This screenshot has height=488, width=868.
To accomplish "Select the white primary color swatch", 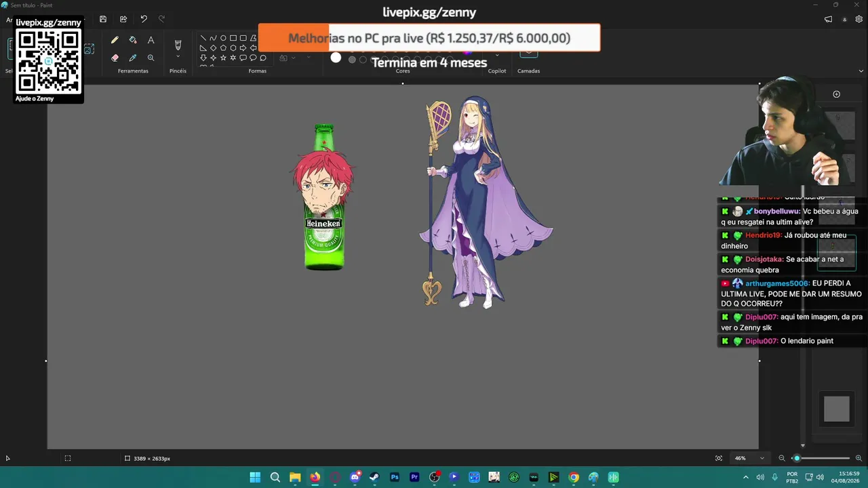I will pos(336,58).
